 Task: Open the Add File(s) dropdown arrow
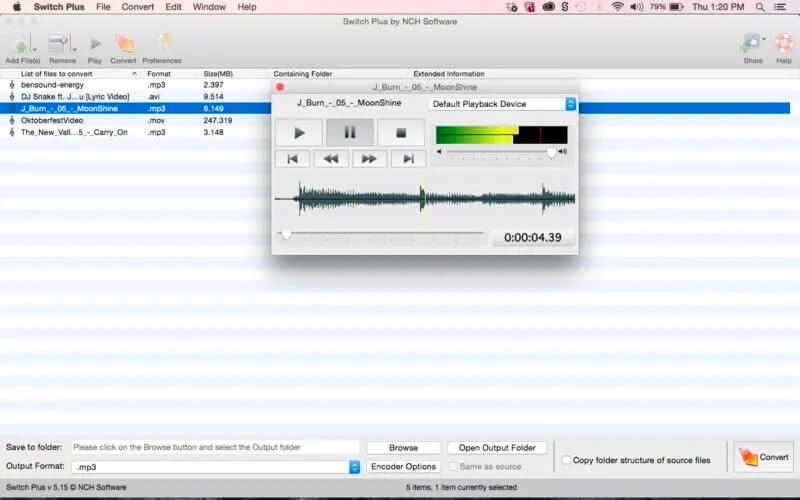[35, 49]
